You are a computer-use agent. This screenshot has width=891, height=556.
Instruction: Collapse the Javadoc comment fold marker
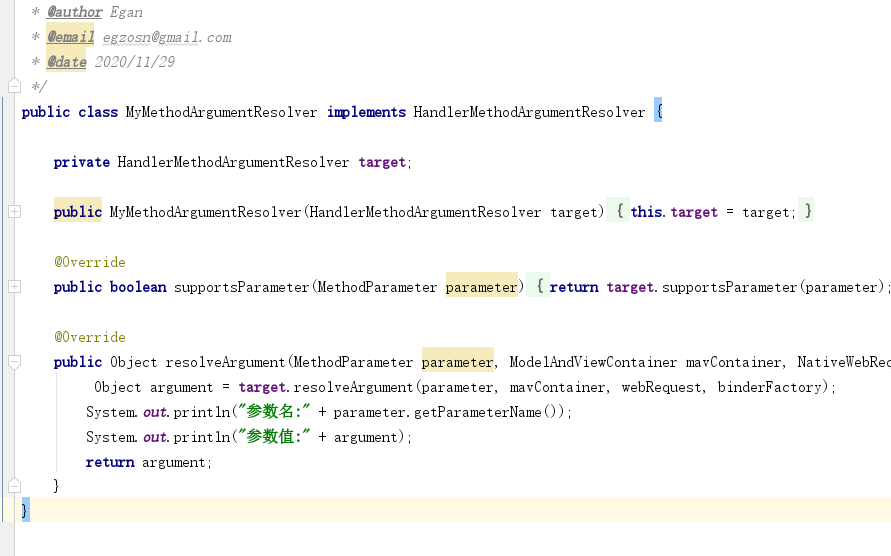point(15,86)
